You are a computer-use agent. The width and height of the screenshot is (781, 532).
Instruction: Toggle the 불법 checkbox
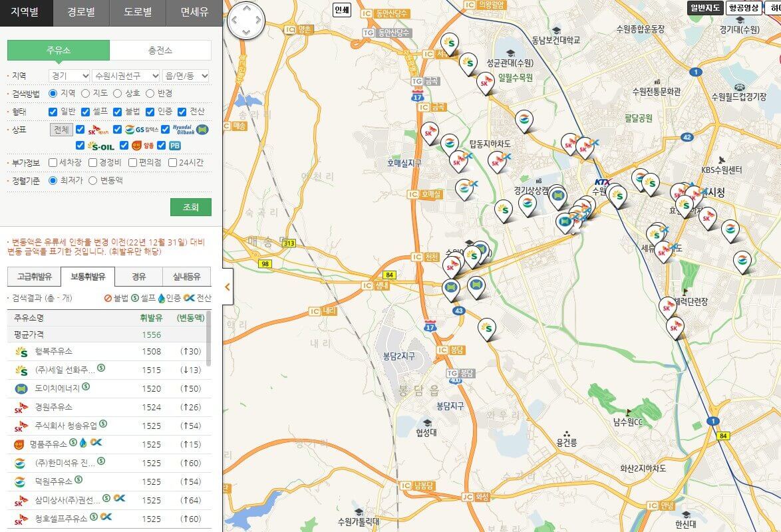(118, 112)
